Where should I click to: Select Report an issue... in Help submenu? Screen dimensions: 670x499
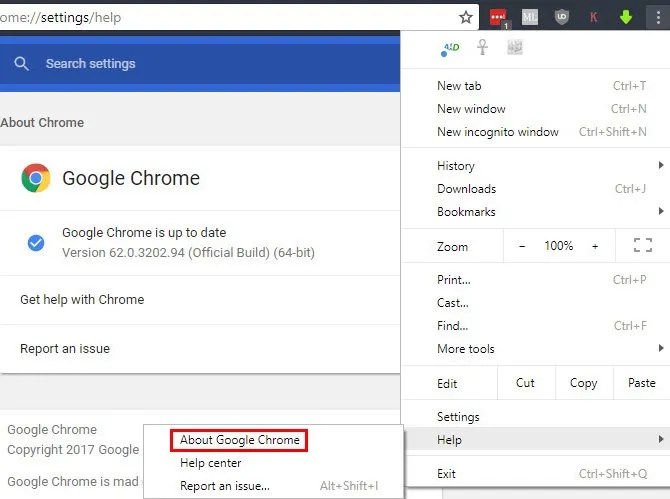(x=273, y=486)
